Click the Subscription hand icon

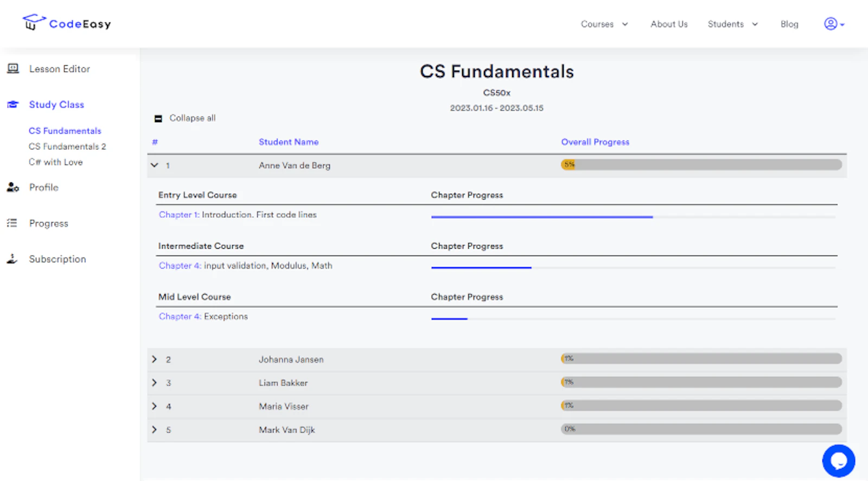coord(12,259)
